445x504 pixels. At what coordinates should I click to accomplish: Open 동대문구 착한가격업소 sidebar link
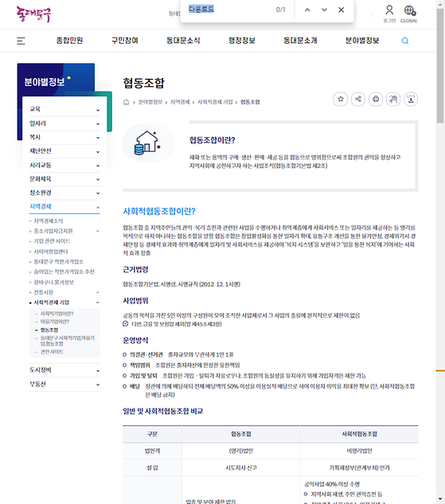[58, 262]
